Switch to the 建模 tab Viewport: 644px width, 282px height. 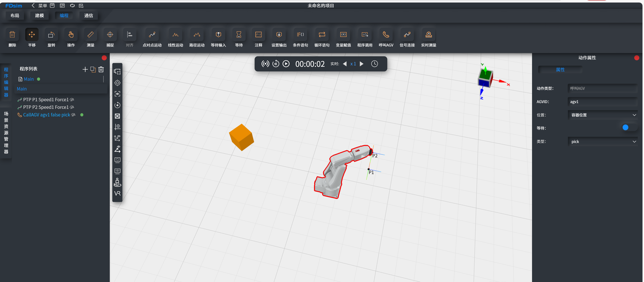[x=40, y=15]
